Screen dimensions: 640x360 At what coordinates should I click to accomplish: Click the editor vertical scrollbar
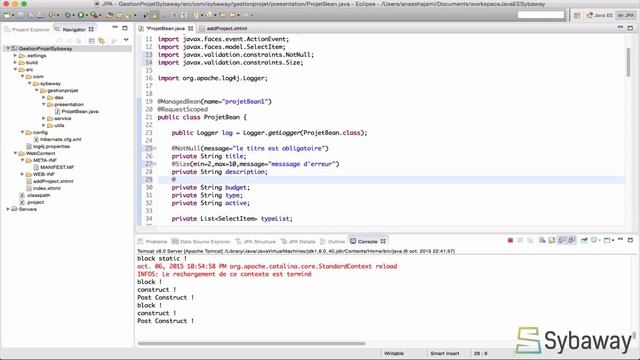coord(628,61)
